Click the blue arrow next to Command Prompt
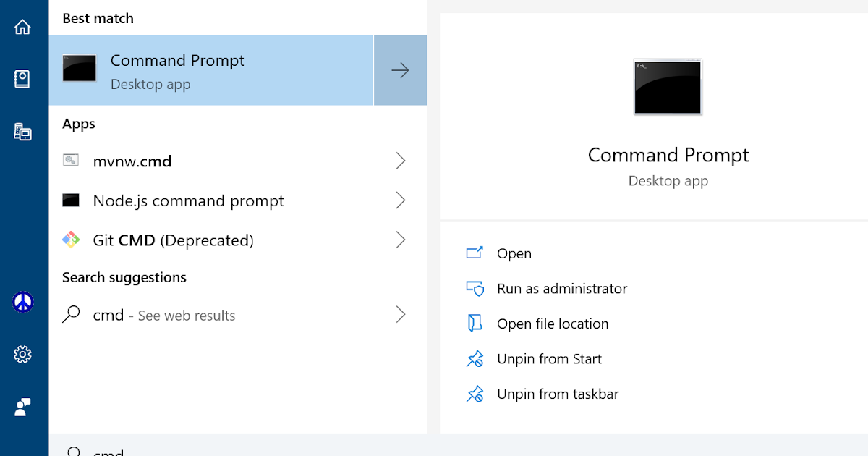Image resolution: width=868 pixels, height=456 pixels. pos(400,69)
